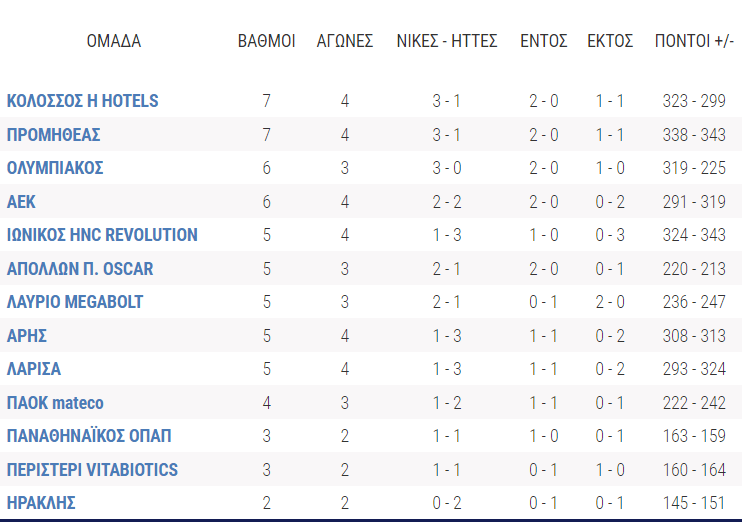
Task: Open the ΛΑΡΙΣΑ team link
Action: (34, 369)
